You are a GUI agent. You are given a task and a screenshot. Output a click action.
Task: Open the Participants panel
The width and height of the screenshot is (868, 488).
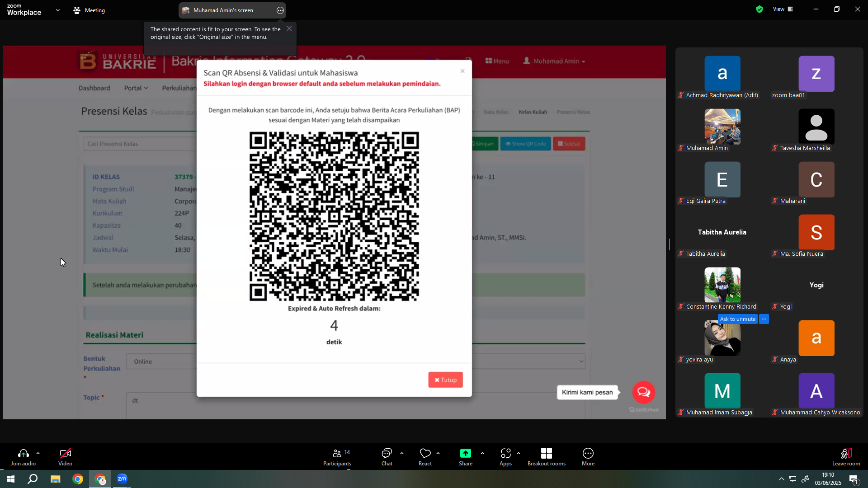click(337, 457)
